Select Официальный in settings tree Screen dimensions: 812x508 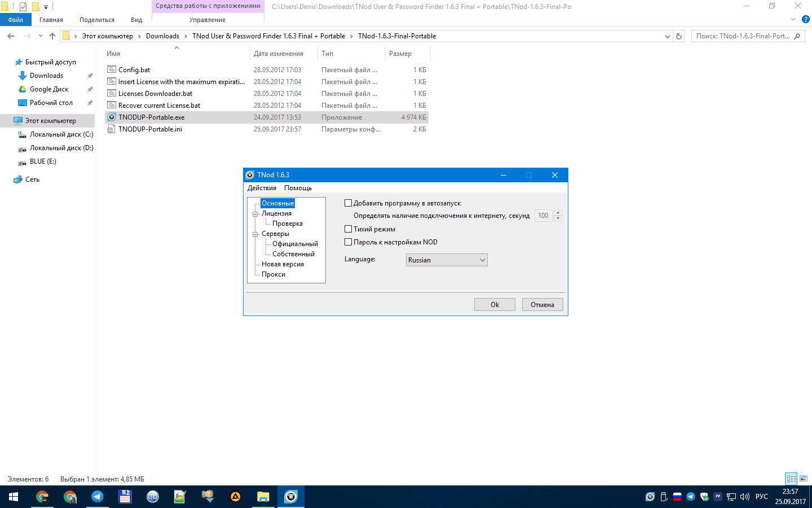click(295, 244)
